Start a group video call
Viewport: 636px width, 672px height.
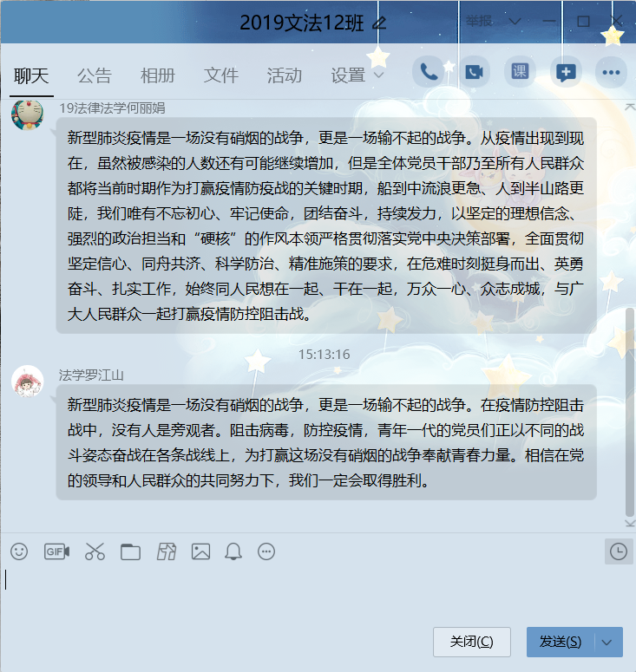pos(474,72)
